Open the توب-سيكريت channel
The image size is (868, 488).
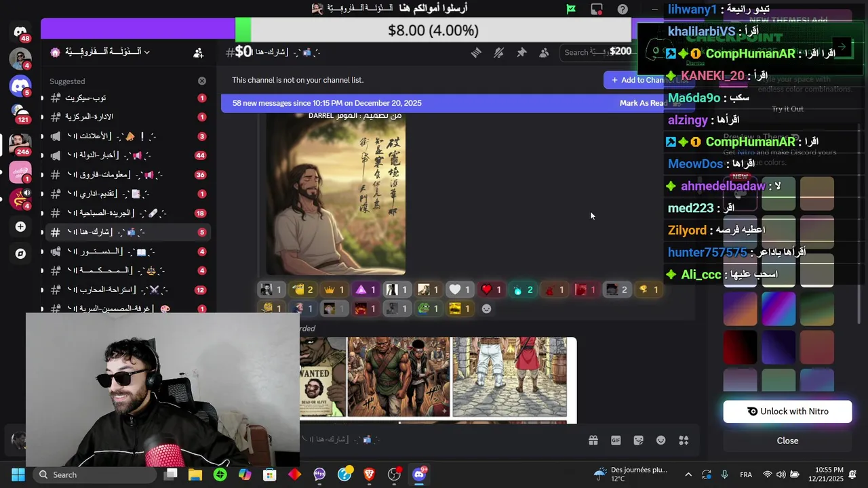click(x=127, y=98)
